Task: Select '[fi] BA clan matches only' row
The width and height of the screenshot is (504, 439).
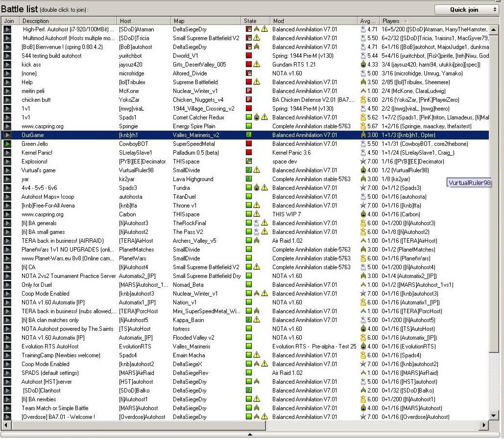Action: point(246,320)
